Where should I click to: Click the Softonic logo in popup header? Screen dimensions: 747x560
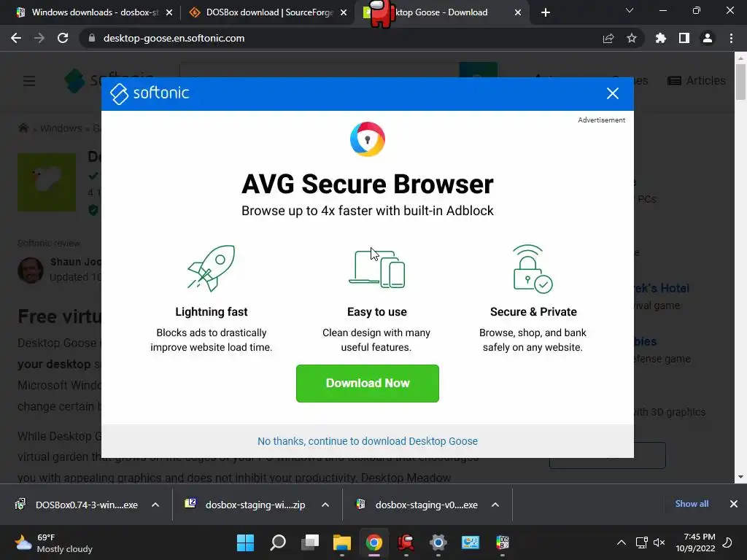pyautogui.click(x=150, y=93)
